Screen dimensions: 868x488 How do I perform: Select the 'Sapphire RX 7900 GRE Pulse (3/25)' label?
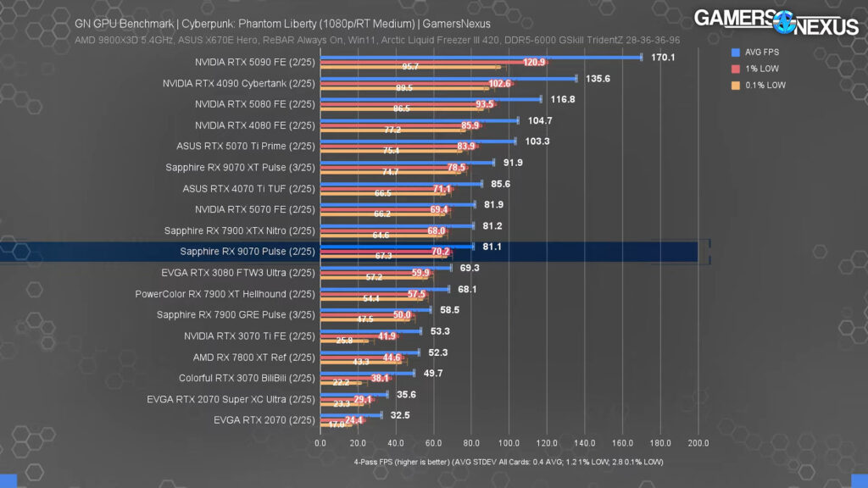[236, 314]
